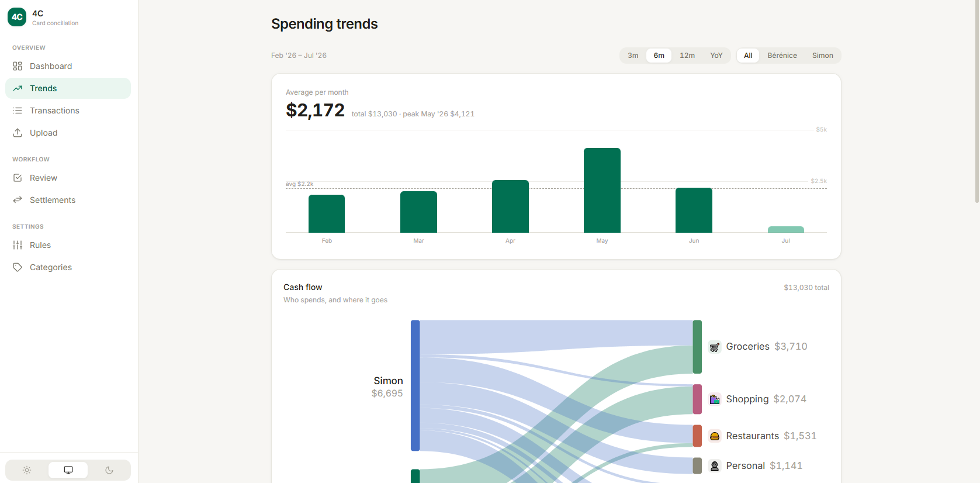Open the Transactions page
This screenshot has height=483, width=980.
[x=68, y=111]
